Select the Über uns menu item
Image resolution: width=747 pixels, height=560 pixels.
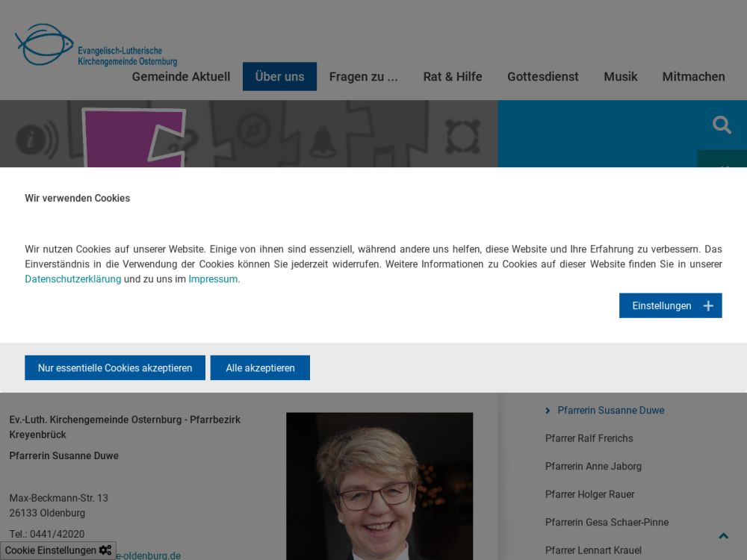click(279, 77)
